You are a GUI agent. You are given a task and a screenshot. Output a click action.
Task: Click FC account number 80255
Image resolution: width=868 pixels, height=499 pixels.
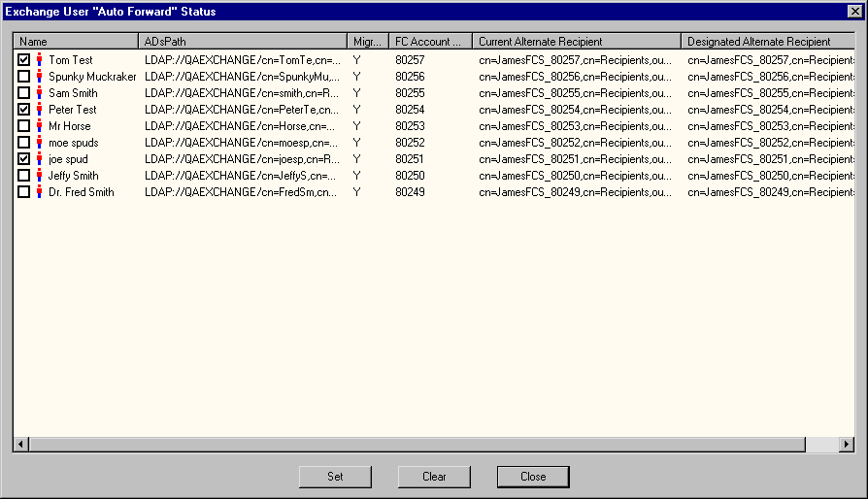[410, 93]
